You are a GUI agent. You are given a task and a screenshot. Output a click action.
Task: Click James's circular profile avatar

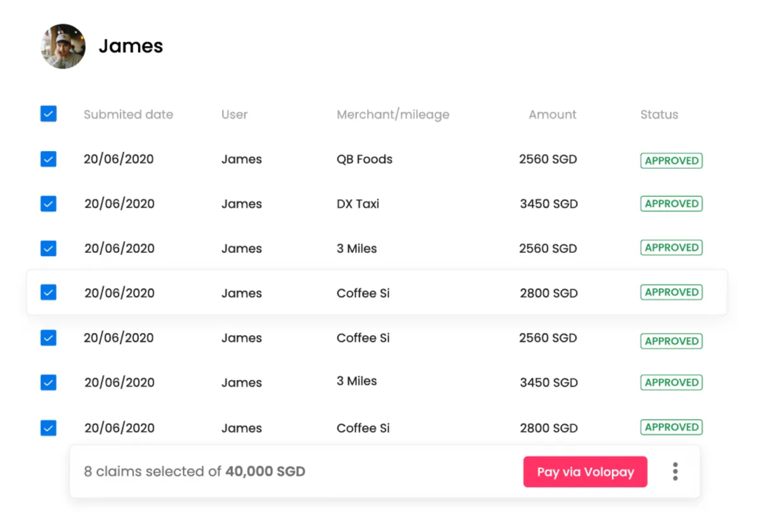[62, 46]
